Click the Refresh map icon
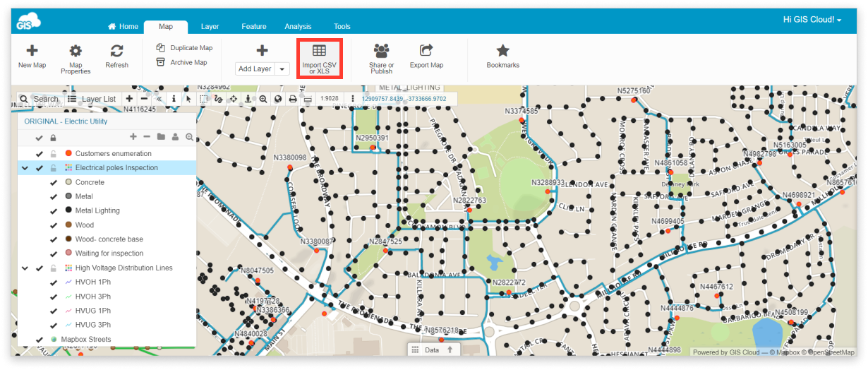 (x=117, y=50)
